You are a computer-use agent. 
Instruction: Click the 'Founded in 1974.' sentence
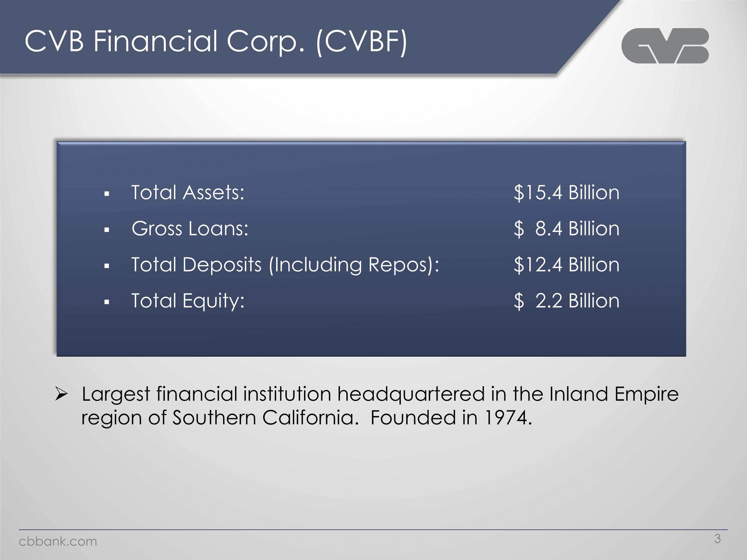click(x=451, y=418)
